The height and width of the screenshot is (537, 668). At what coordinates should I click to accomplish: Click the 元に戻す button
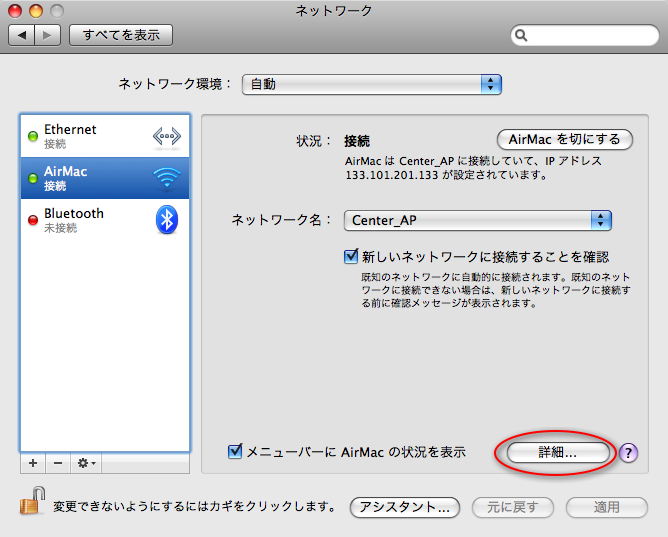513,507
